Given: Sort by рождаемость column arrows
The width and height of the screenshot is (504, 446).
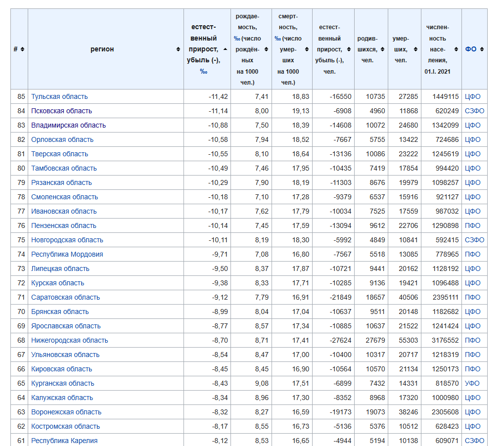Looking at the screenshot, I should (266, 49).
